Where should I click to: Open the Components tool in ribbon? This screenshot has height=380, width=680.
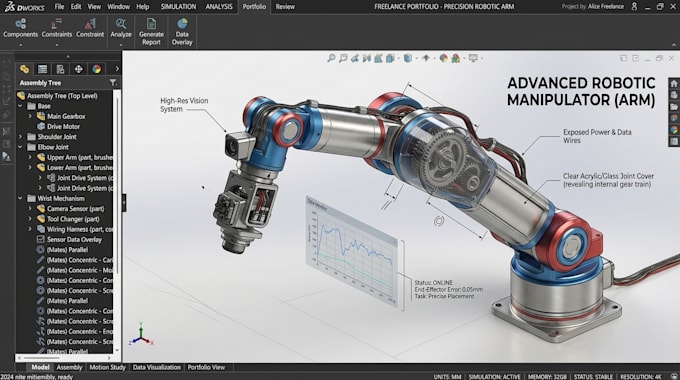tap(20, 28)
